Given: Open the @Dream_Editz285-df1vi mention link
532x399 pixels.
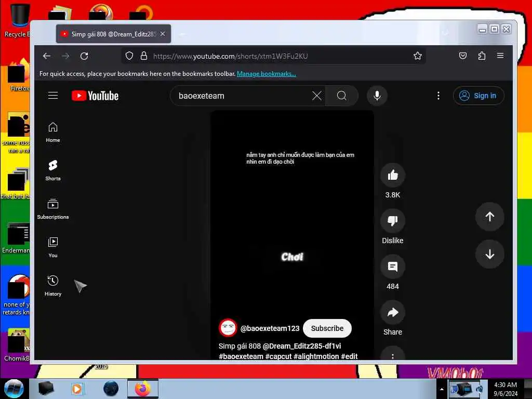Looking at the screenshot, I should 302,346.
